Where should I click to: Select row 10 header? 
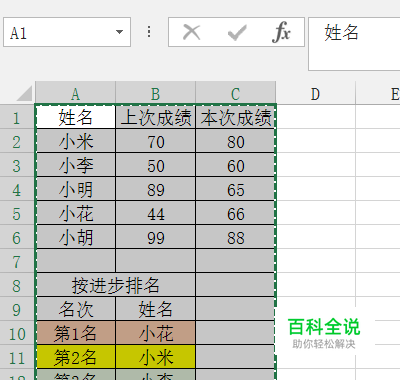point(17,334)
